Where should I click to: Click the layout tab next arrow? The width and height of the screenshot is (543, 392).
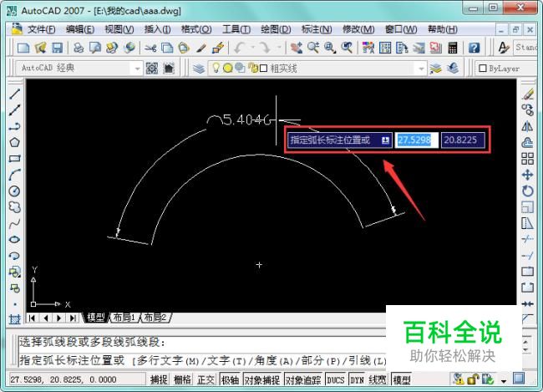pyautogui.click(x=59, y=318)
